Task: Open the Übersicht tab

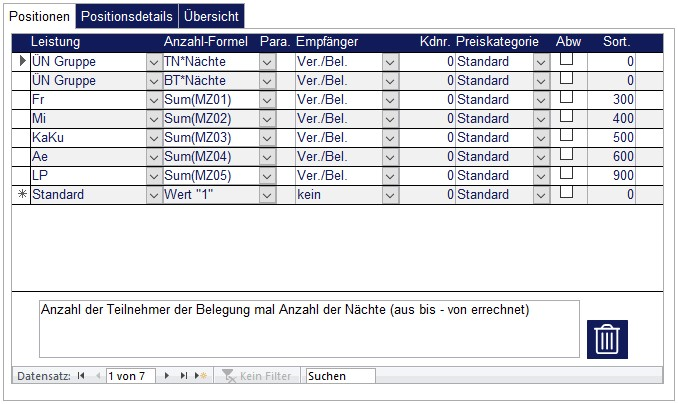Action: pyautogui.click(x=211, y=17)
